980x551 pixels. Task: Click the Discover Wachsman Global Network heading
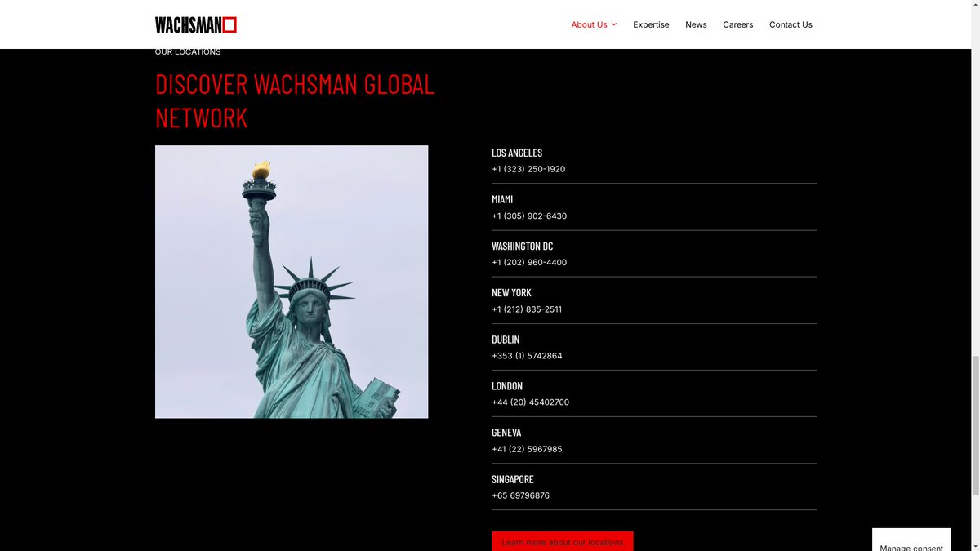point(295,100)
